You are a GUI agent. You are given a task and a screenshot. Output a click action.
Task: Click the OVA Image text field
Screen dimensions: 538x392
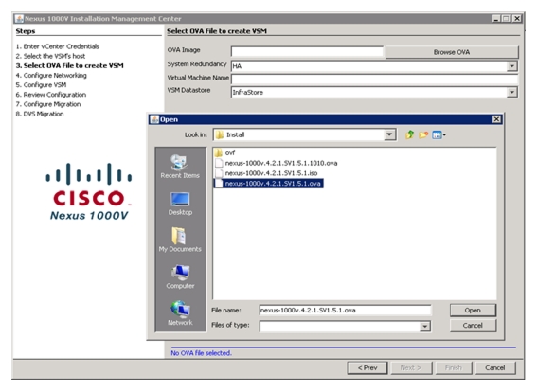[307, 51]
